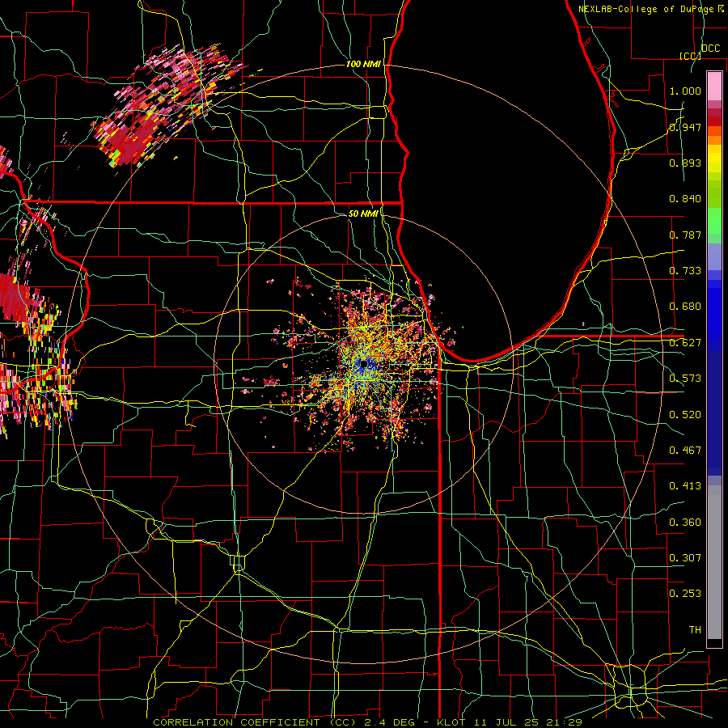Image resolution: width=728 pixels, height=728 pixels.
Task: Click the 0.787 scale value
Action: tap(685, 235)
